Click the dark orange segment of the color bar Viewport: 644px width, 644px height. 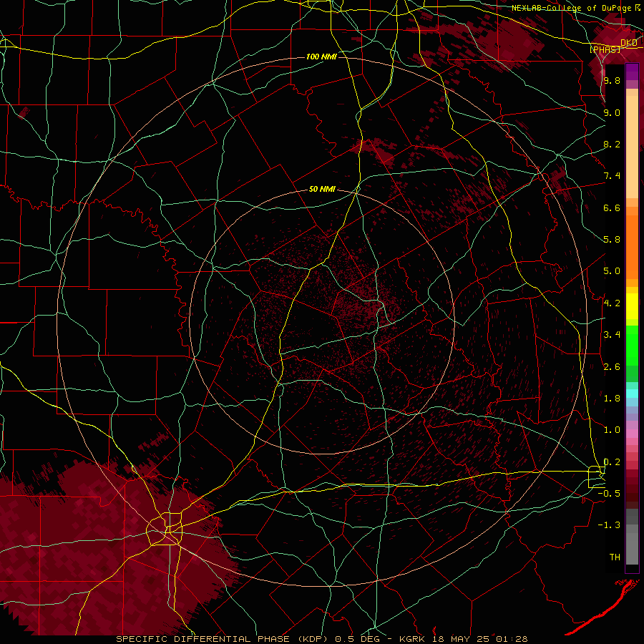632,248
